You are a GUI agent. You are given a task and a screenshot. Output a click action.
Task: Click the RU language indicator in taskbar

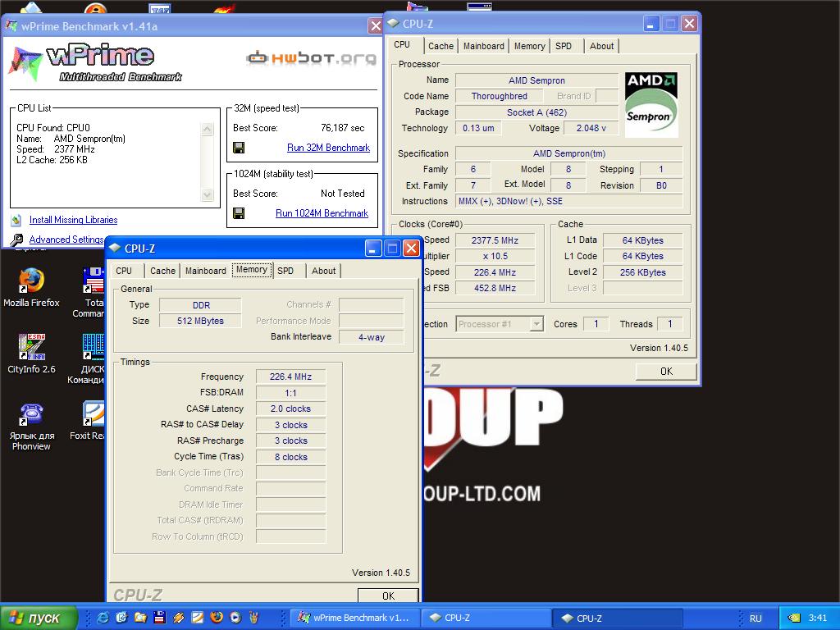[756, 618]
